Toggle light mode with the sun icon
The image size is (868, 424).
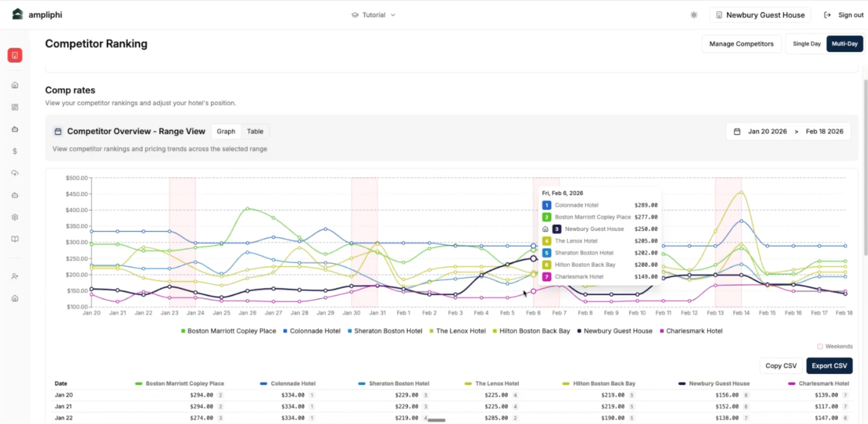tap(693, 15)
